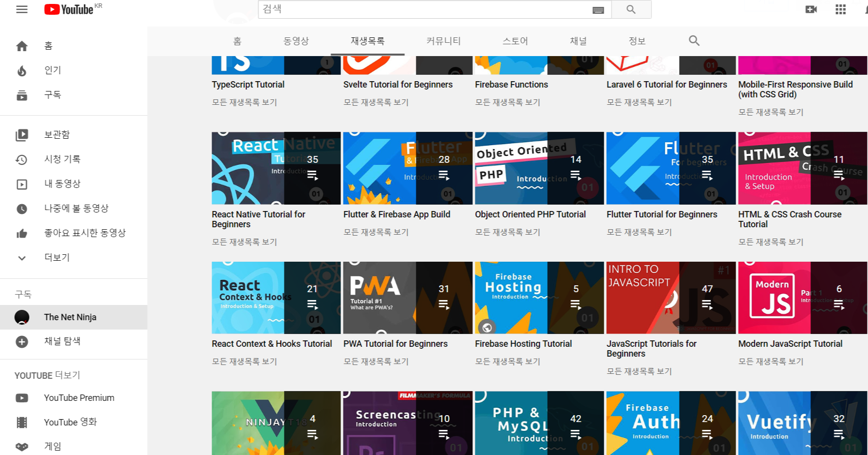Open the YouTube apps grid icon
This screenshot has width=868, height=455.
click(840, 9)
